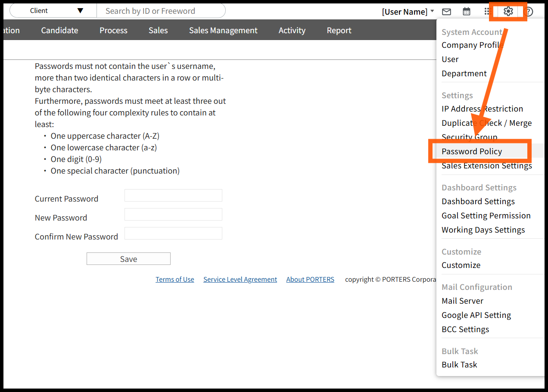
Task: Switch to the Sales Management tab
Action: (x=223, y=30)
